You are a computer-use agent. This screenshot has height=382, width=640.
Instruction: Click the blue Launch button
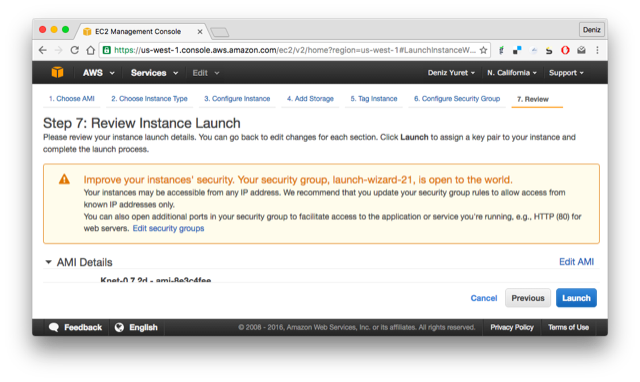click(x=576, y=298)
